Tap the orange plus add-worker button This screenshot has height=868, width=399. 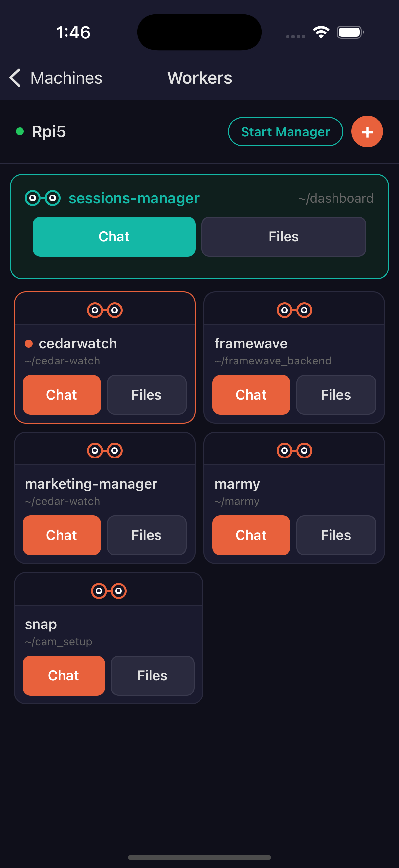[367, 132]
